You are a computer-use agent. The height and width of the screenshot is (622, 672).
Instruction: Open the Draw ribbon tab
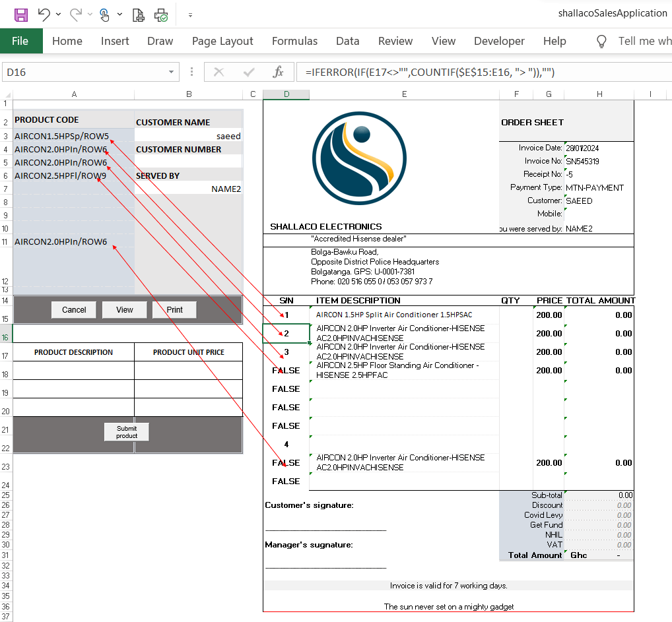[x=160, y=41]
